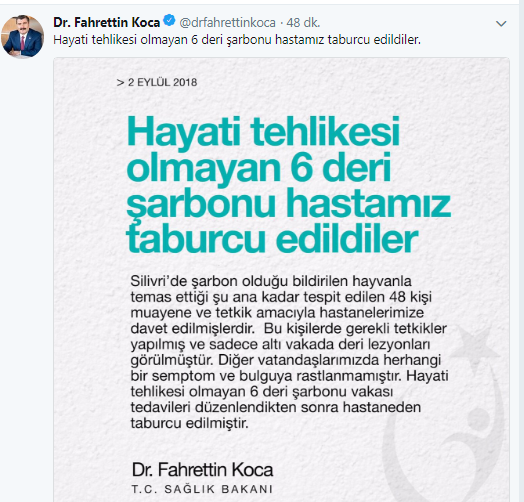Select the tweet text about 6 deri şarbonu
Screen dimensions: 524x502
[237, 40]
